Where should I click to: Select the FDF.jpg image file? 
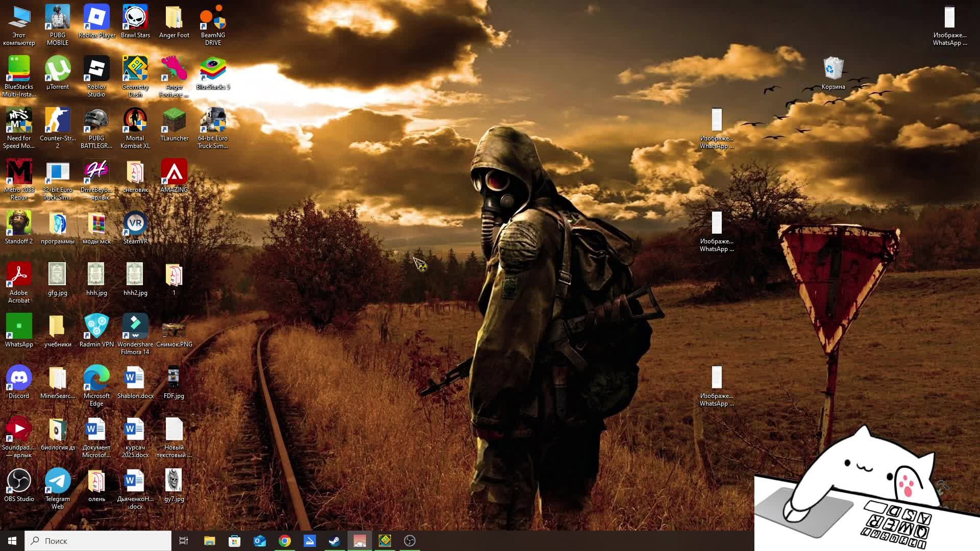click(174, 382)
